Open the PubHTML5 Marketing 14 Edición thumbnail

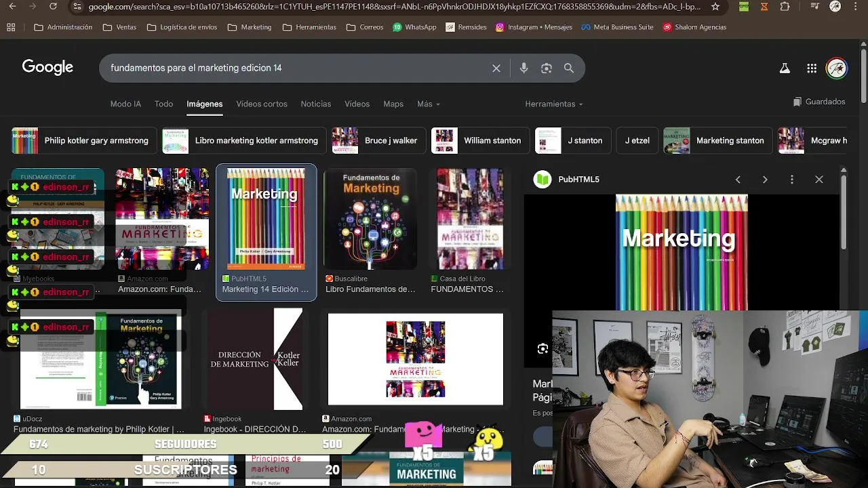tap(266, 218)
